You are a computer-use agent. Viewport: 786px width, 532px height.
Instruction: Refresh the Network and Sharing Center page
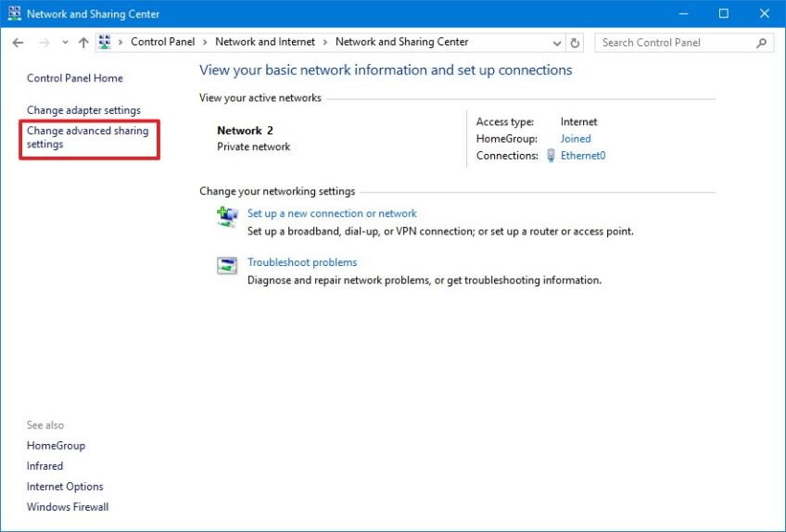[x=576, y=43]
